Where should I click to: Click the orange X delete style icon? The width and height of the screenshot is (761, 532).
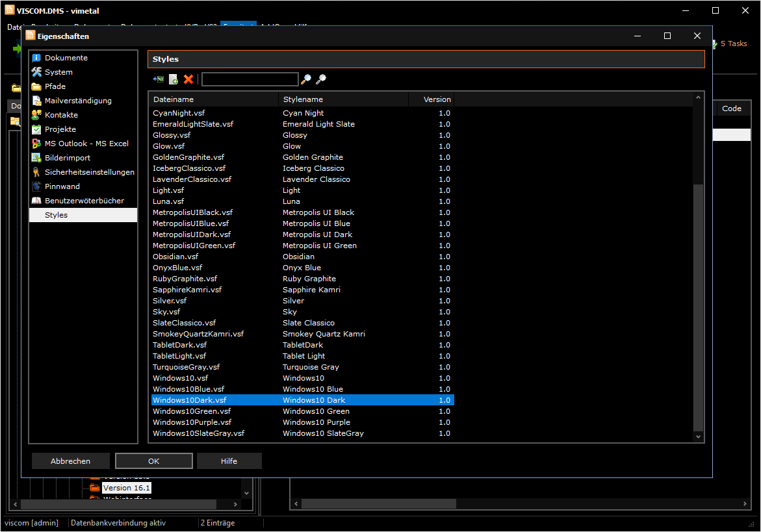coord(188,79)
